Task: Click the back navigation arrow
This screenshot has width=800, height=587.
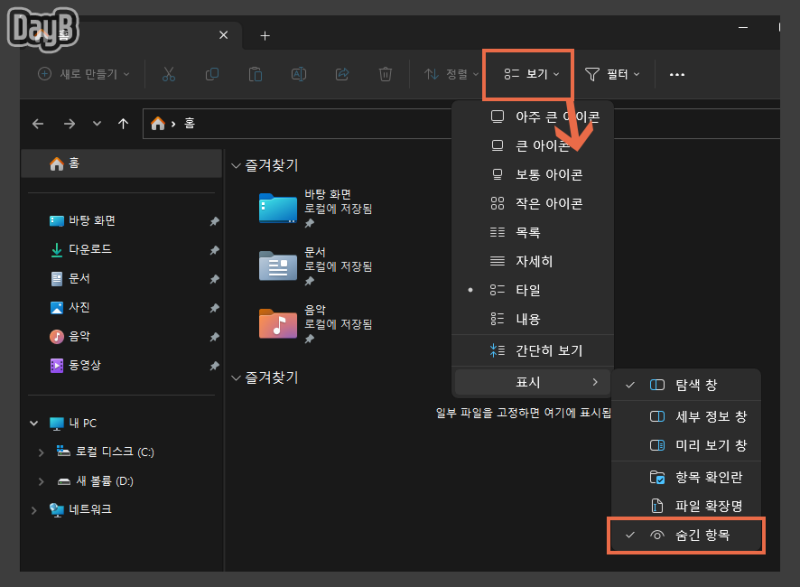Action: coord(37,123)
